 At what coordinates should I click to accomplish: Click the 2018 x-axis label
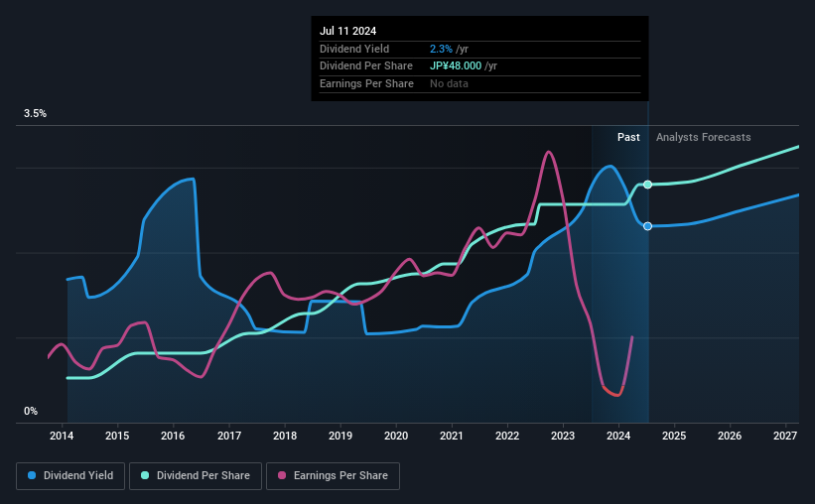point(285,436)
